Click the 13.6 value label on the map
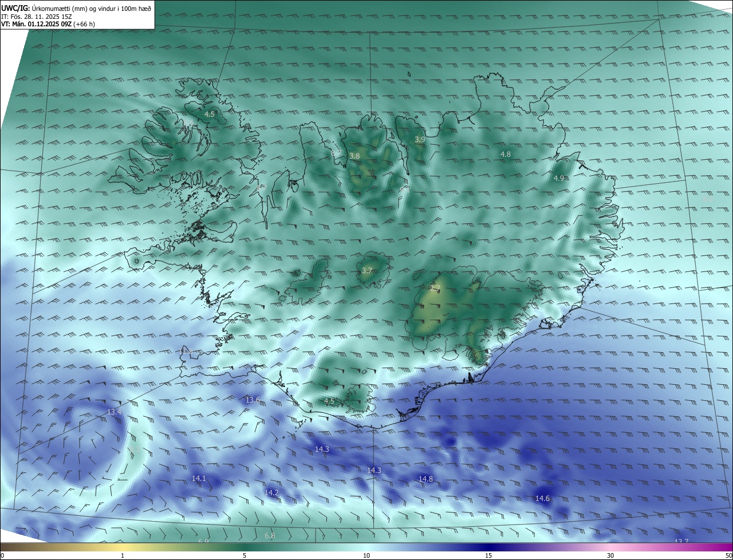Viewport: 733px width, 560px height. pyautogui.click(x=253, y=400)
